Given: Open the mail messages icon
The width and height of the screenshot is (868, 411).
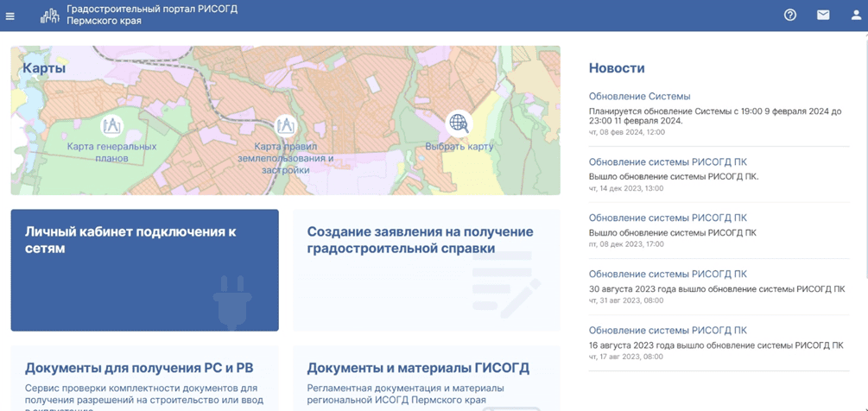Looking at the screenshot, I should tap(823, 15).
